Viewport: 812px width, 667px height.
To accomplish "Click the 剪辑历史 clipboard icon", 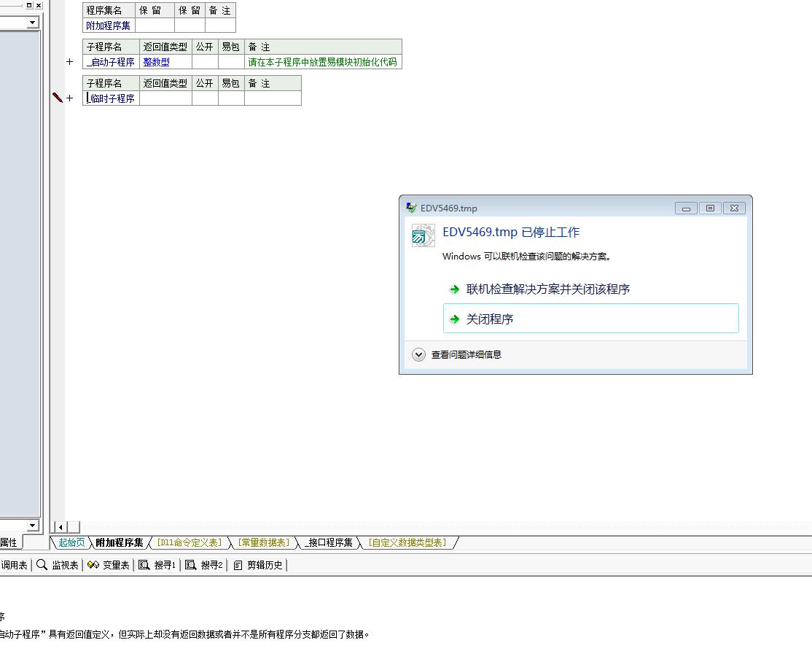I will pyautogui.click(x=238, y=565).
